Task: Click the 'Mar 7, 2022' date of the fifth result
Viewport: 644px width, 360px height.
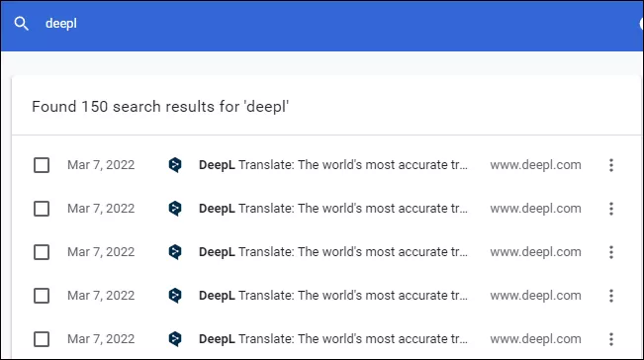Action: (101, 339)
